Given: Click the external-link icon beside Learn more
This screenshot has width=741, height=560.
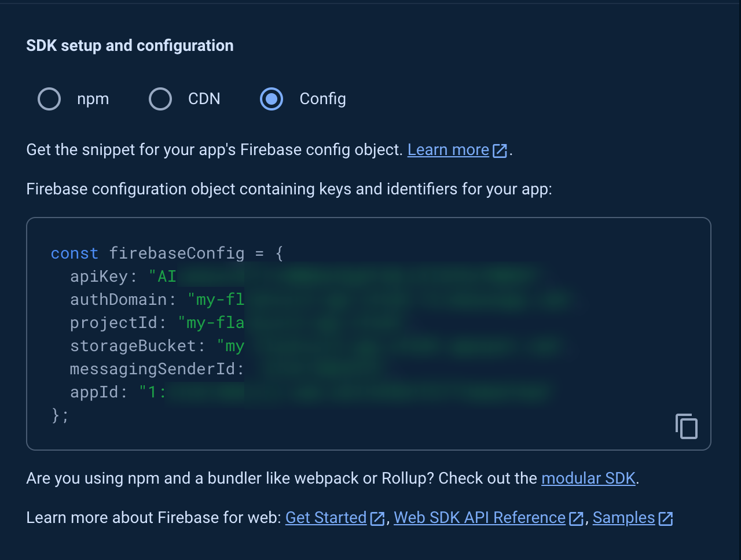Looking at the screenshot, I should (499, 150).
